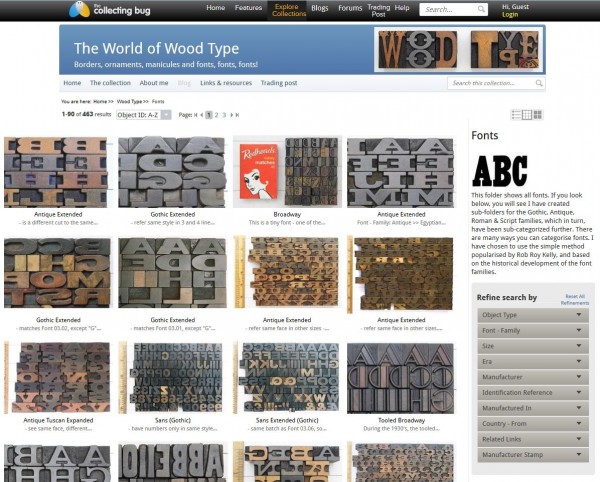Expand the Manufacturer refinement
The width and height of the screenshot is (600, 482).
point(533,377)
